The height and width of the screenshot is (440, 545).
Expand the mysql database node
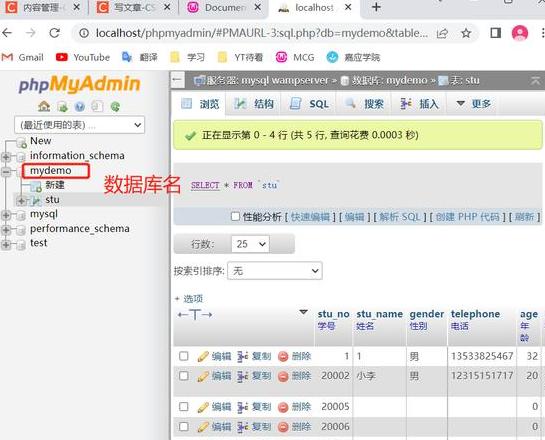point(6,215)
